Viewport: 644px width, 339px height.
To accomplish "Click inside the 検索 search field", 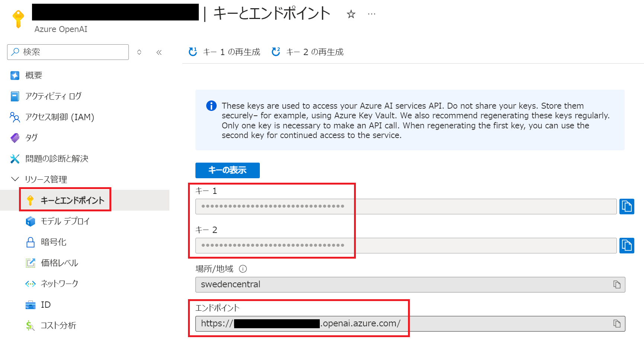I will point(67,52).
